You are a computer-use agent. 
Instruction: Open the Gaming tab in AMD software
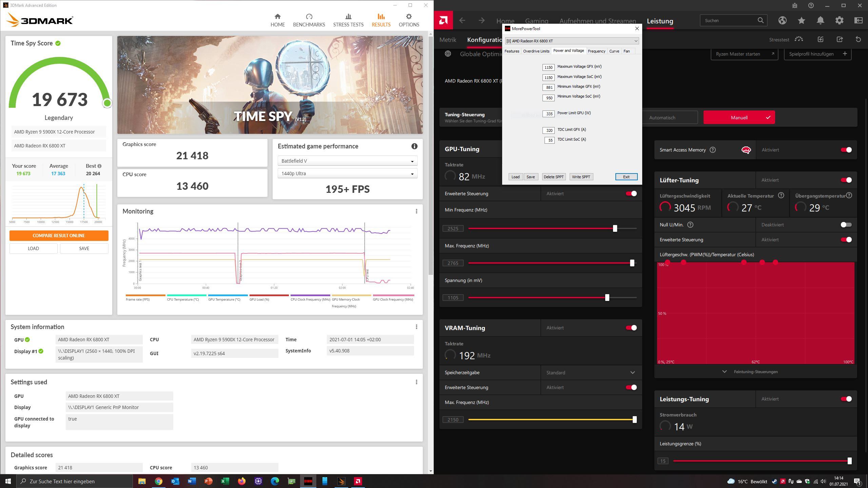[x=536, y=21]
